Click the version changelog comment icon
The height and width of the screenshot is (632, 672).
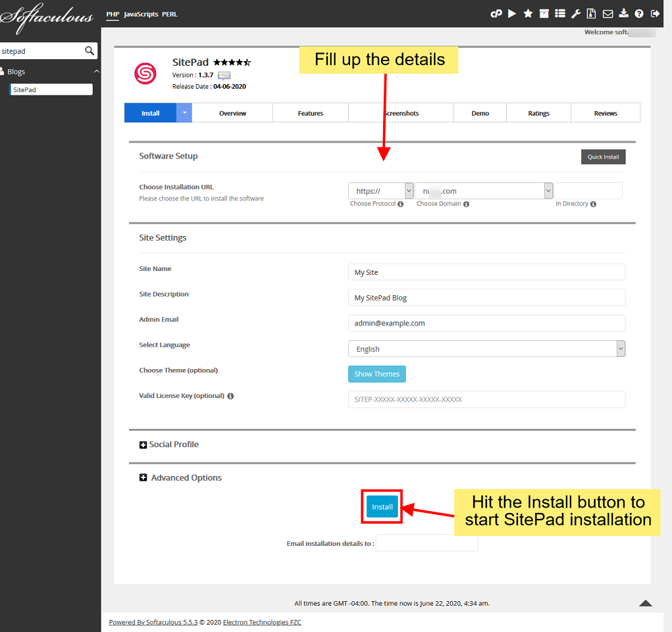click(x=224, y=75)
